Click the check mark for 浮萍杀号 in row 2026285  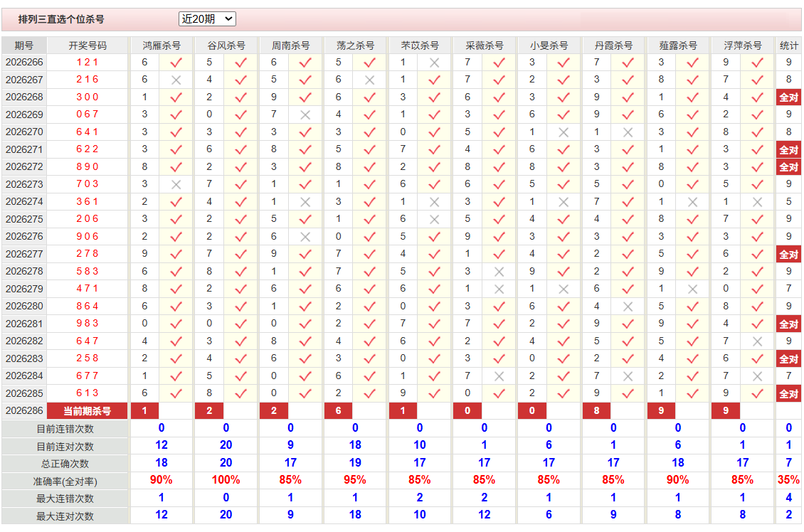coord(757,393)
